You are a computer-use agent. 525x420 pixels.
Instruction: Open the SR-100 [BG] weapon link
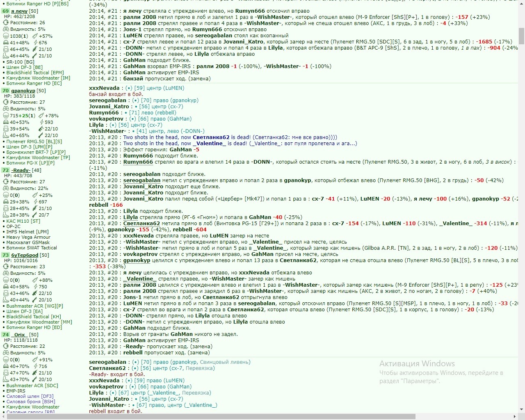[x=21, y=62]
